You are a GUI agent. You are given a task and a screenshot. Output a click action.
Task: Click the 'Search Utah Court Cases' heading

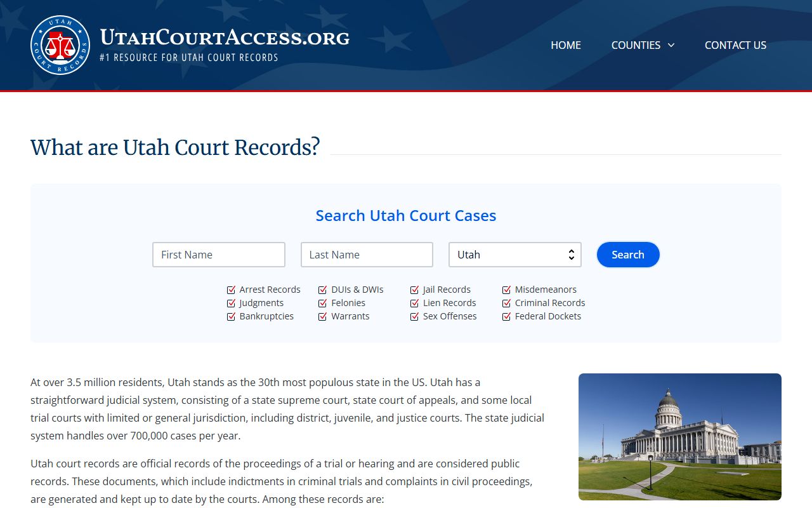click(406, 215)
